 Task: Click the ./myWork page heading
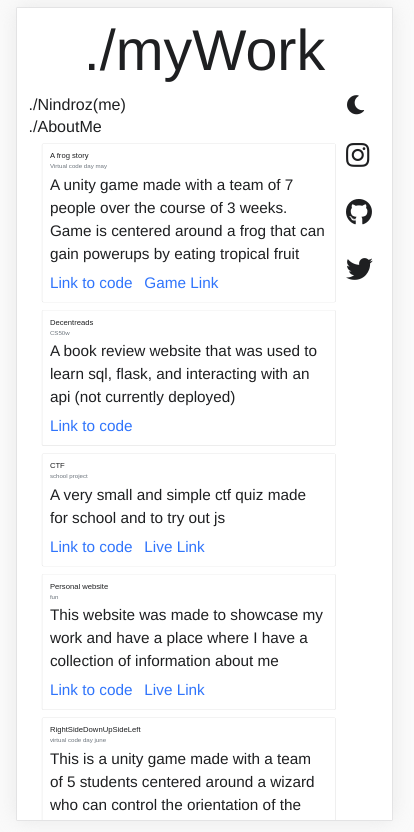point(205,51)
